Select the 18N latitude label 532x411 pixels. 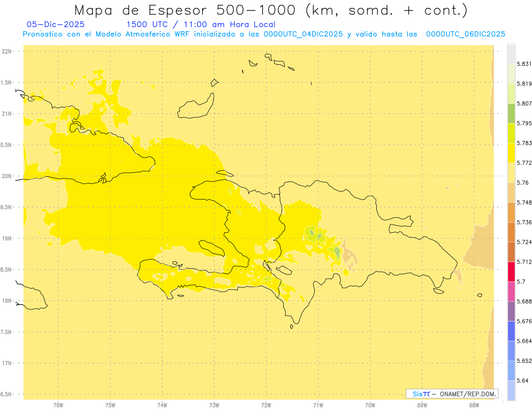[8, 301]
